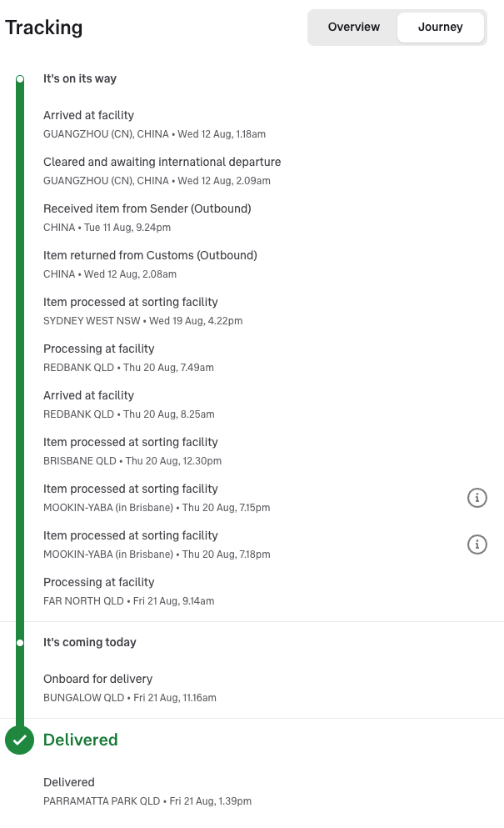Click the Brisbane QLD 12.30pm sorting entry
Viewport: 504px width, 828px height.
click(x=132, y=451)
